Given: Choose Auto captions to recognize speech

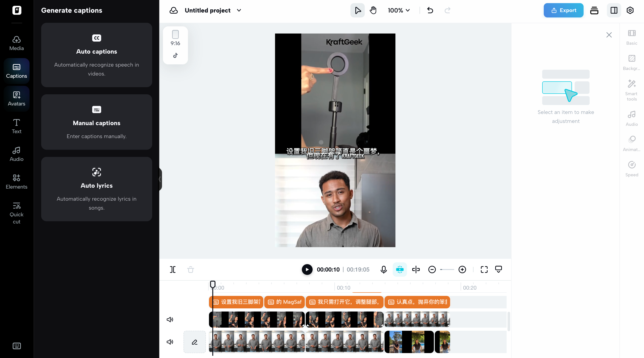Looking at the screenshot, I should [x=96, y=55].
